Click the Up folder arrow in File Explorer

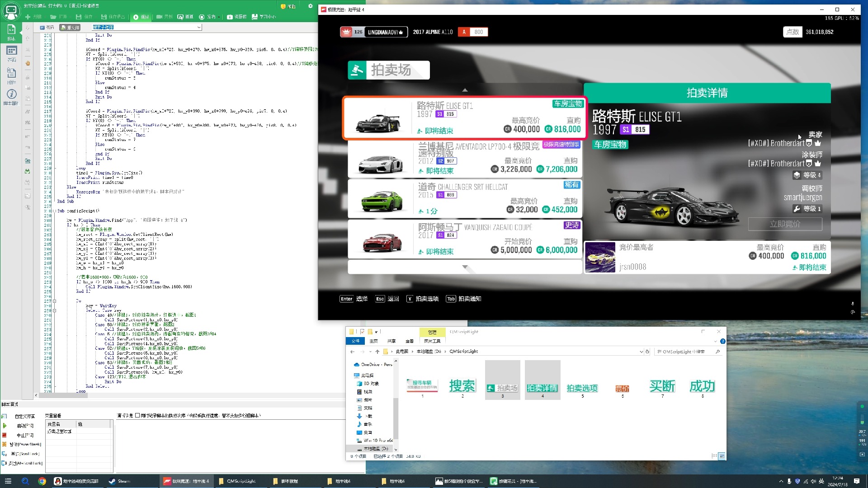click(377, 352)
